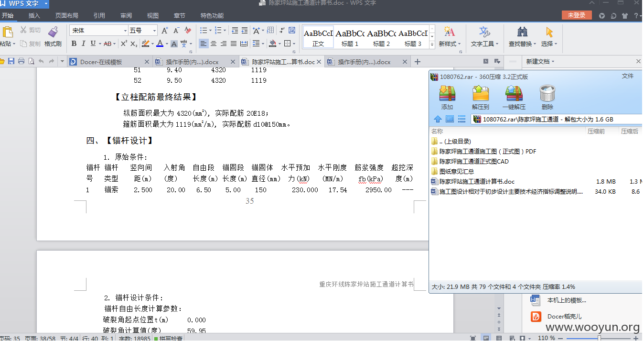Click the up-directory arrow in 360压缩
This screenshot has height=341, width=644.
(x=438, y=119)
